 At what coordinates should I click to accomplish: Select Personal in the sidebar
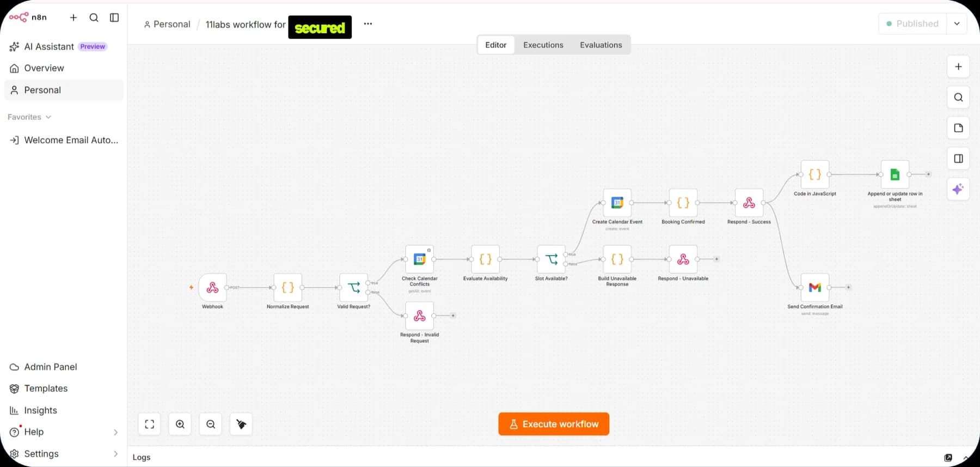64,90
